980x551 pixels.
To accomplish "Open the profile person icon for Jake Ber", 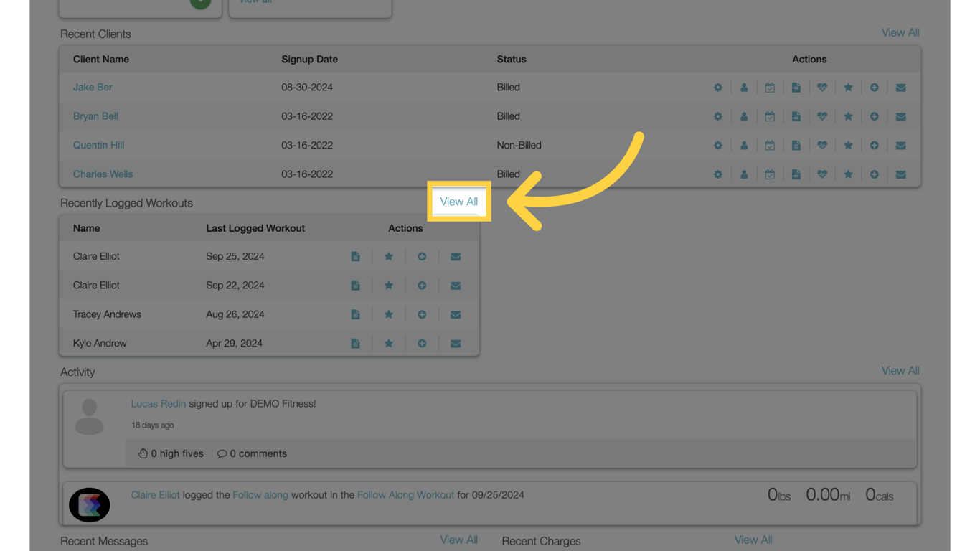I will point(744,88).
